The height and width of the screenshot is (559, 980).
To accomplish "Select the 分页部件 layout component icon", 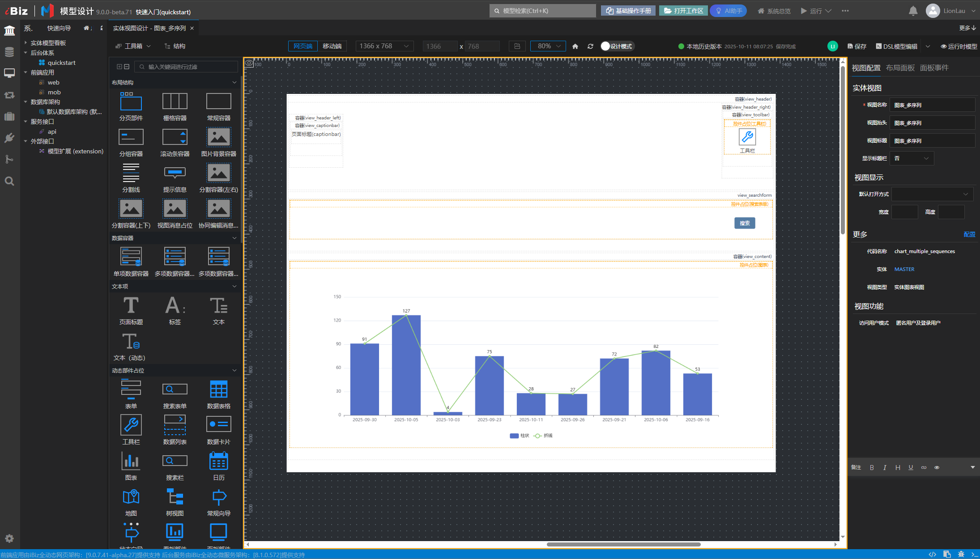I will pos(131,102).
